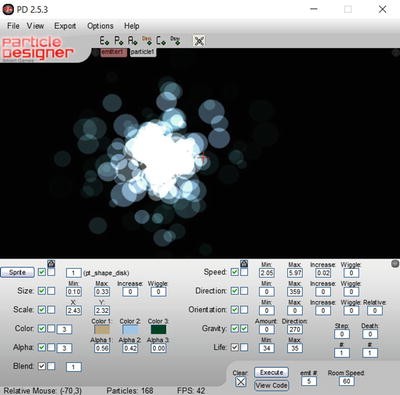
Task: Toggle the first Direction checkbox
Action: pos(235,291)
